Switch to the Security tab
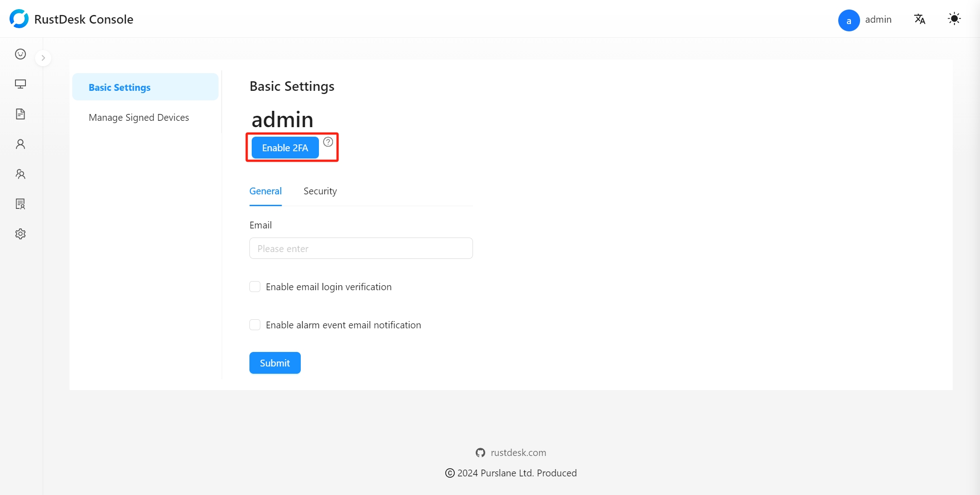 pos(320,191)
